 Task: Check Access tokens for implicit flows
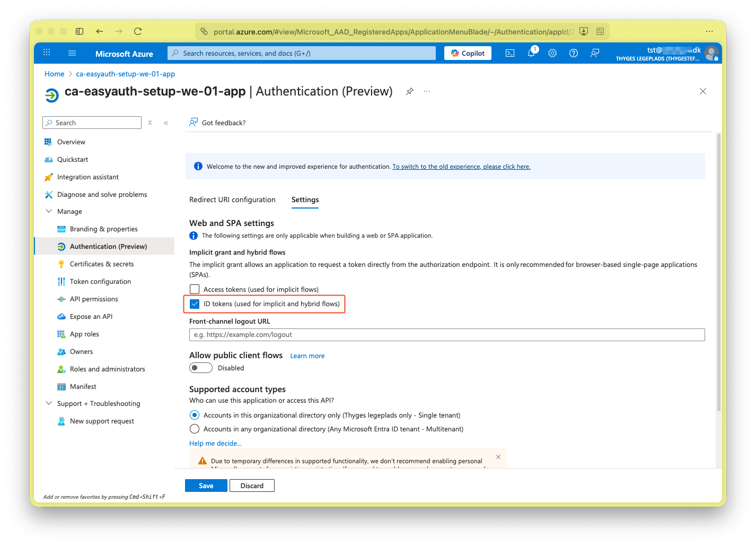(x=195, y=289)
